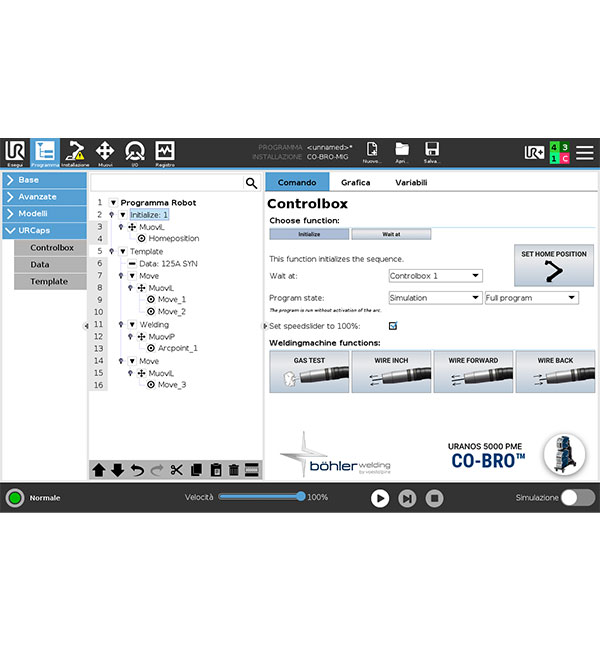Click the WIRE FORWARD button
This screenshot has width=600, height=650.
tap(473, 371)
